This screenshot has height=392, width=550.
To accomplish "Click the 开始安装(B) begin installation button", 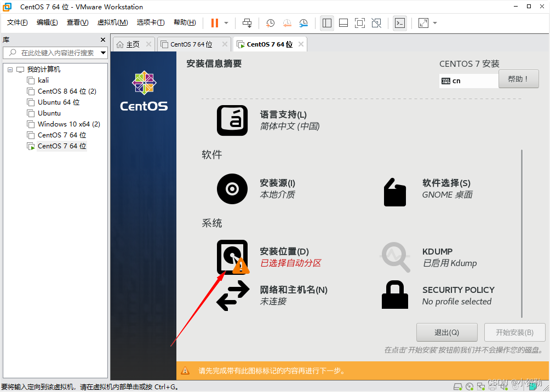I will 514,332.
